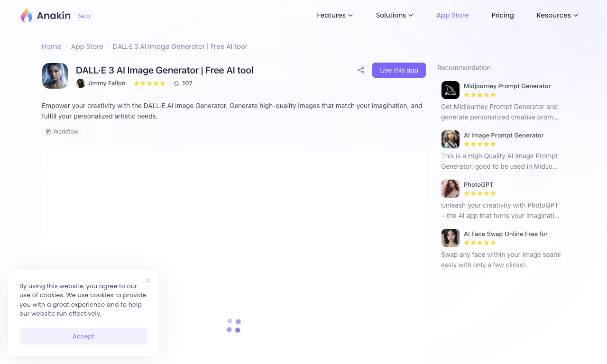607x364 pixels.
Task: Click the share icon beside Use this app
Action: (x=361, y=70)
